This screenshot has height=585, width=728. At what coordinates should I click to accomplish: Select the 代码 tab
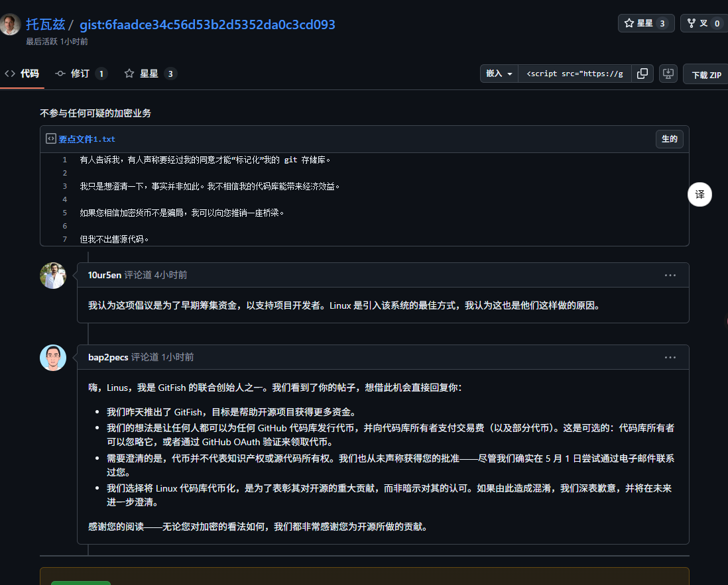[23, 74]
